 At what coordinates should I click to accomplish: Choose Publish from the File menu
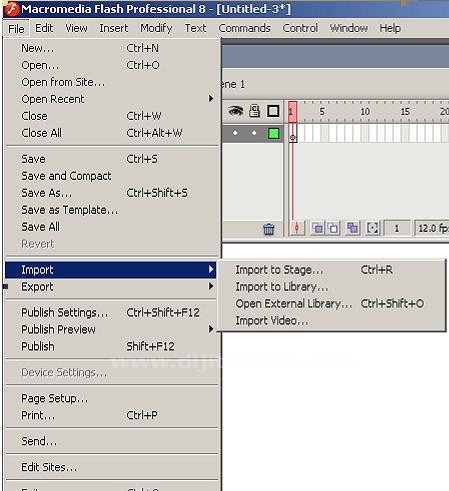click(111, 347)
